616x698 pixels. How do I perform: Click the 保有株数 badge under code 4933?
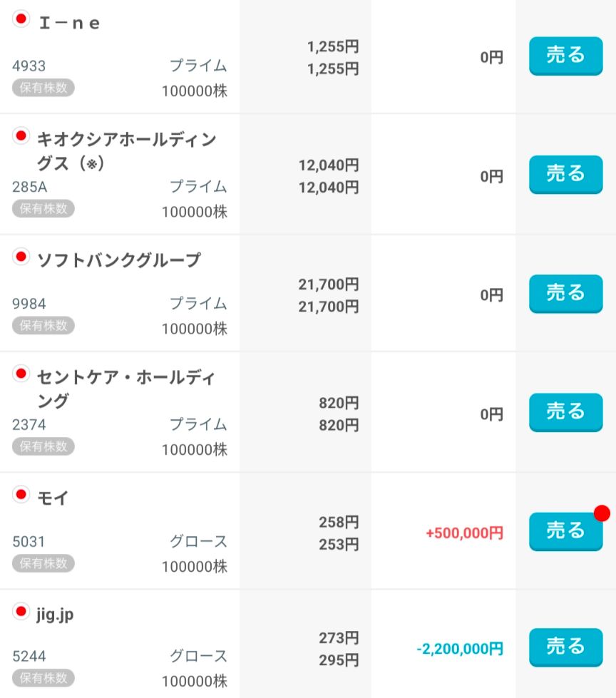point(43,88)
